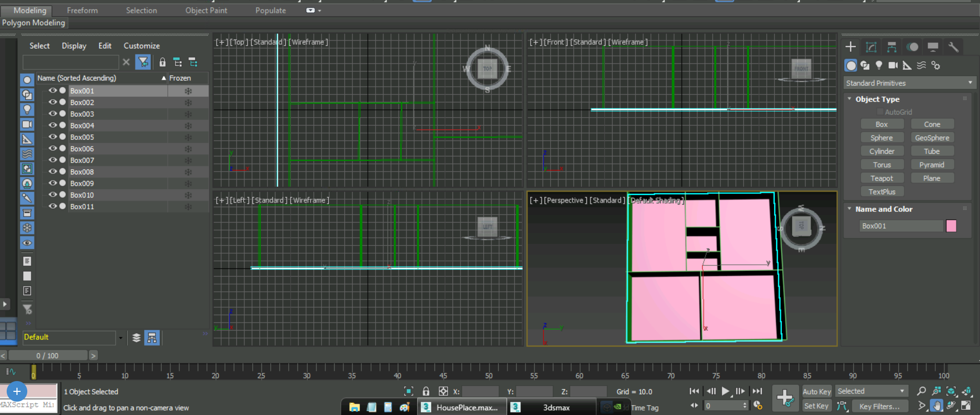Click the pink object color swatch

951,226
